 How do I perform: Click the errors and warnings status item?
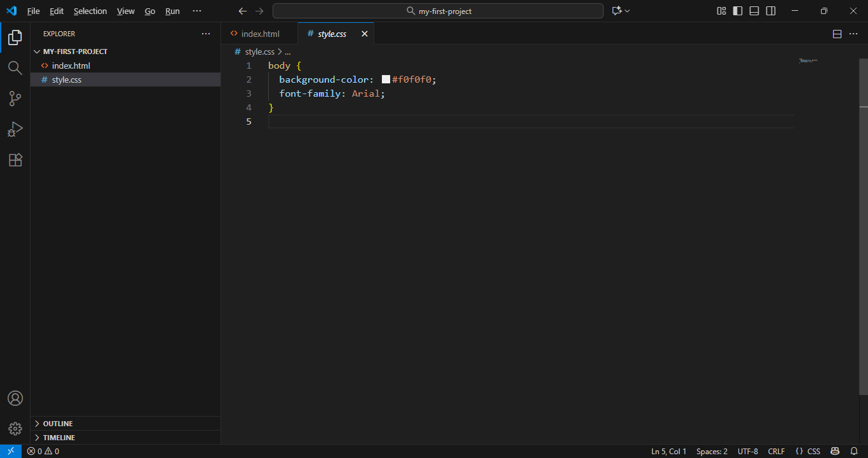coord(43,451)
